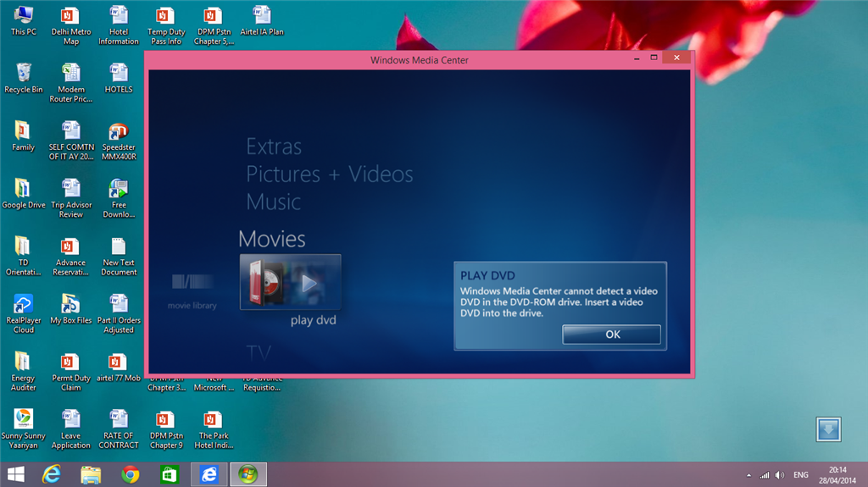Open This PC desktop icon
The image size is (868, 487).
pyautogui.click(x=23, y=21)
